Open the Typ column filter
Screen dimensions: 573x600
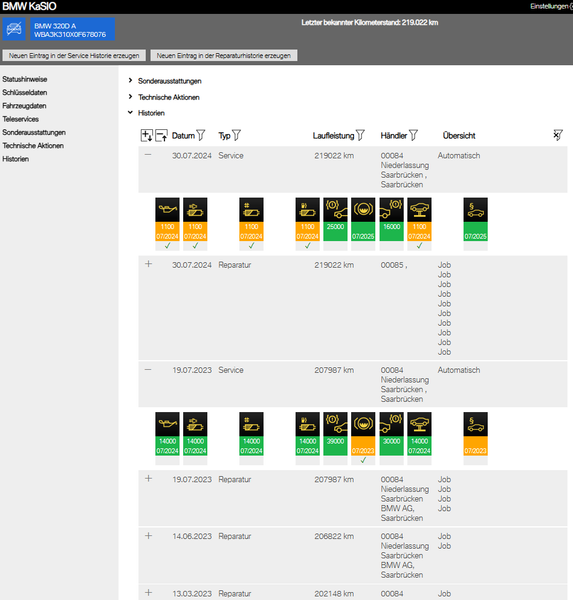pyautogui.click(x=237, y=135)
